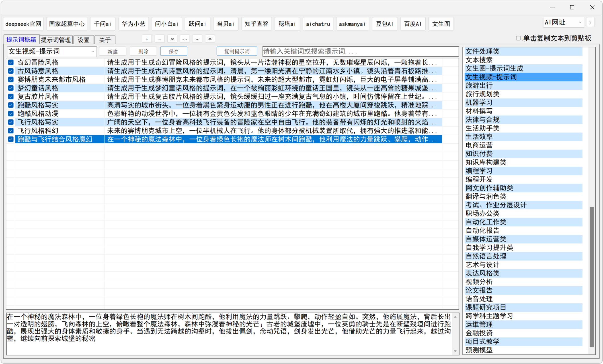Screen dimensions: 603x364
Task: Choose 翻译与润色类 in the category list
Action: [523, 197]
